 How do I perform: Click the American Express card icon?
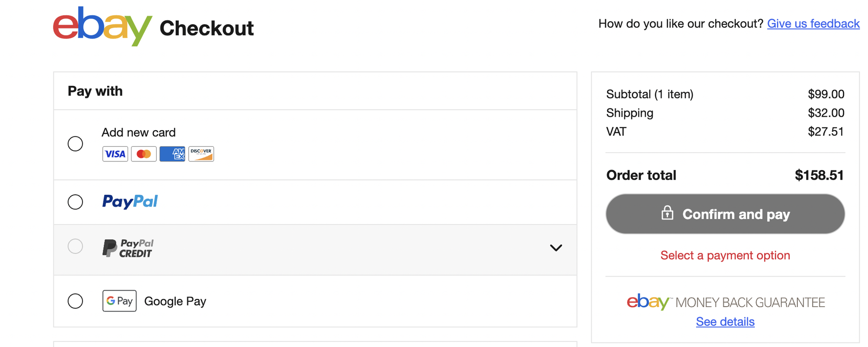[172, 154]
